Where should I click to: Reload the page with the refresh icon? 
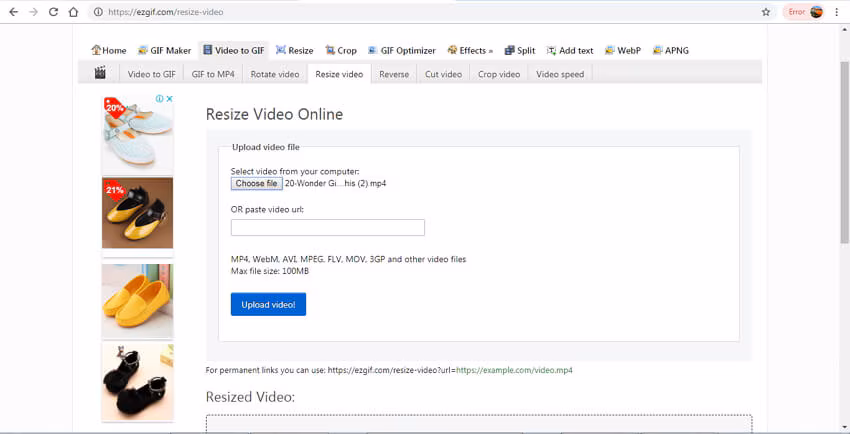pos(53,12)
